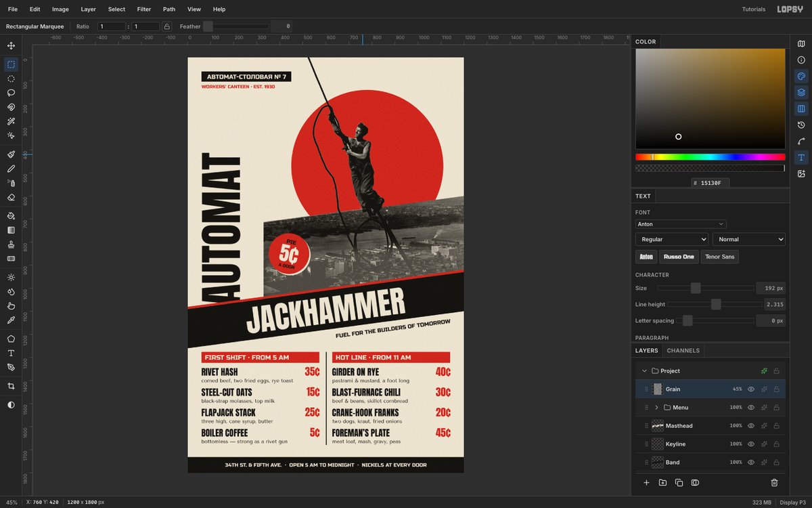Open the History panel icon
Image resolution: width=812 pixels, height=508 pixels.
click(x=801, y=125)
